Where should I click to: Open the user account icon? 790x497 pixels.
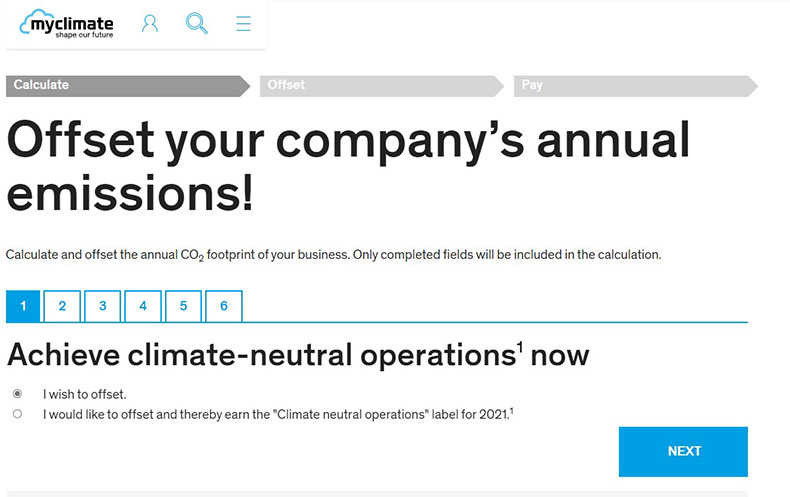[150, 24]
